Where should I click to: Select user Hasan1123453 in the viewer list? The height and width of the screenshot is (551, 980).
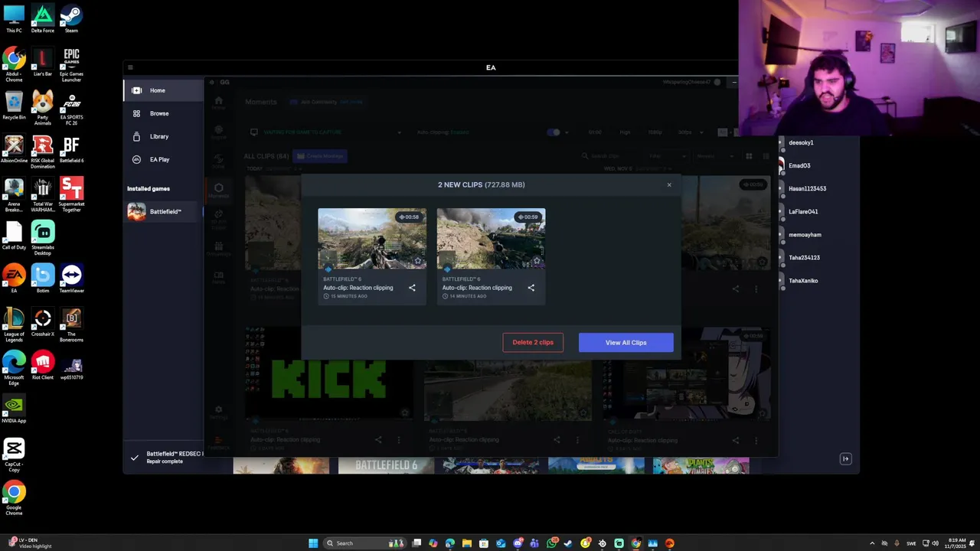click(x=807, y=188)
